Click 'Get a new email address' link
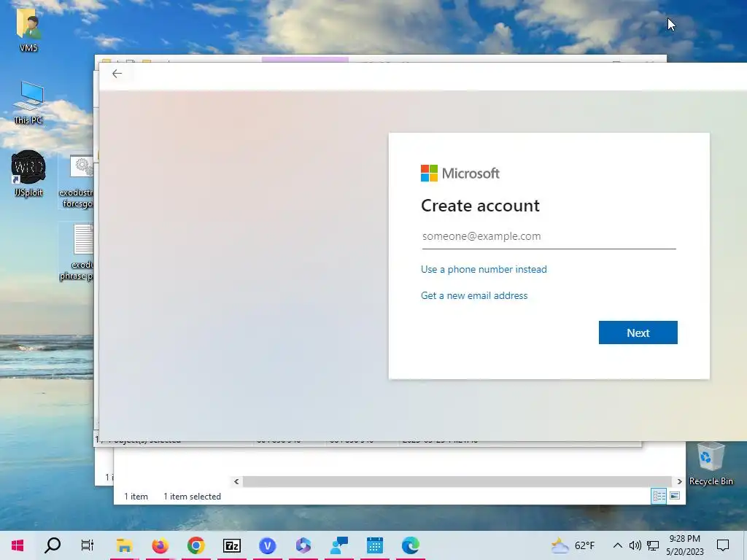Viewport: 747px width, 560px height. click(474, 296)
